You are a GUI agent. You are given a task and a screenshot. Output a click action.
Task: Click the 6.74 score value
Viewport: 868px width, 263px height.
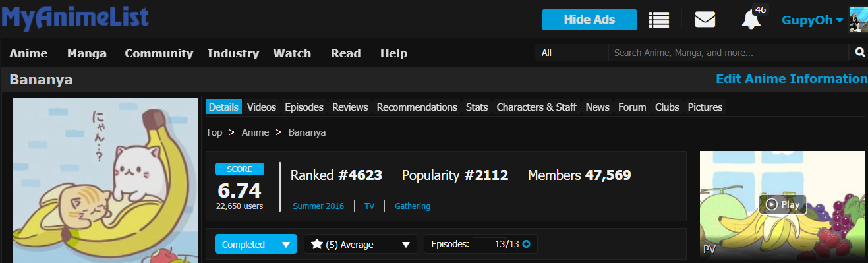240,190
